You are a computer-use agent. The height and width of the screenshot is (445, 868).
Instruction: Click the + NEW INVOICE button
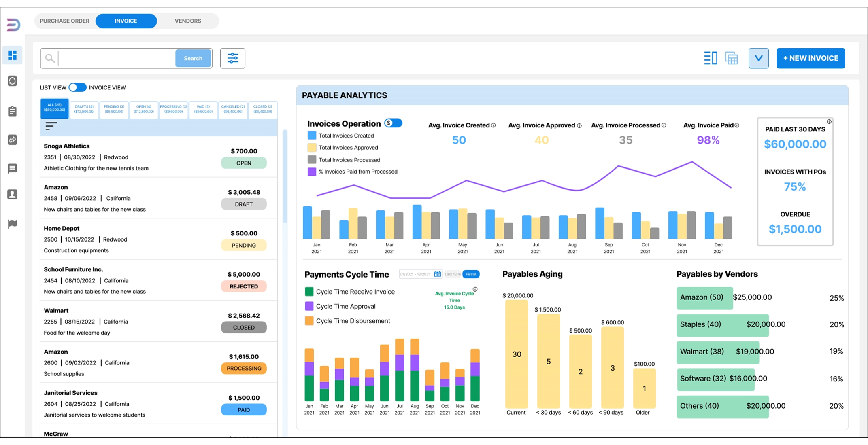click(x=811, y=58)
